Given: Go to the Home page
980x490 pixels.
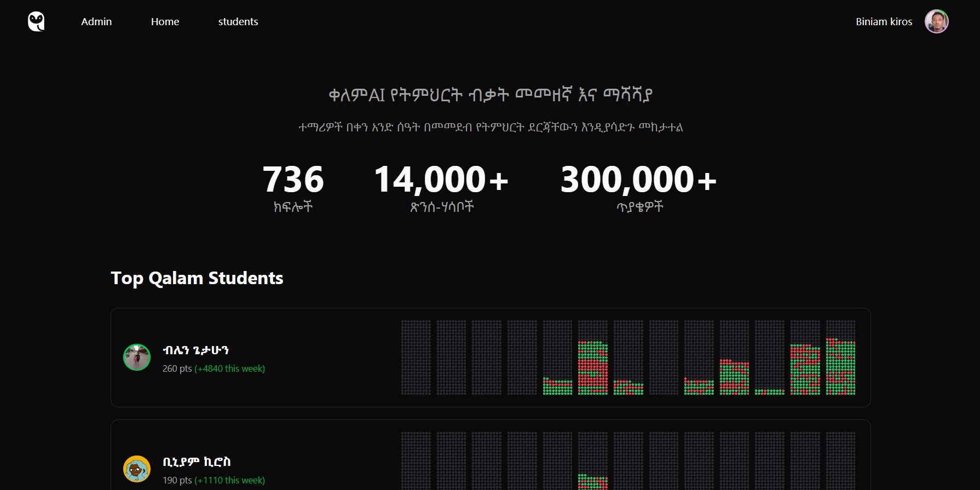Looking at the screenshot, I should point(165,22).
